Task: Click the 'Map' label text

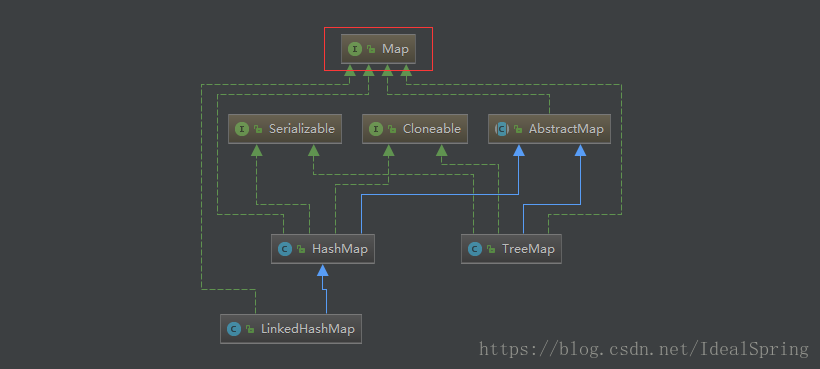Action: point(395,49)
